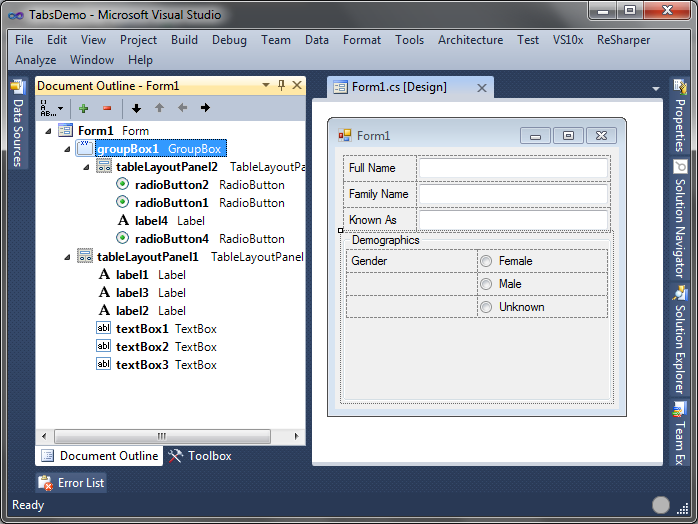Click the radioButton4 icon in outline
The width and height of the screenshot is (698, 524).
(122, 238)
